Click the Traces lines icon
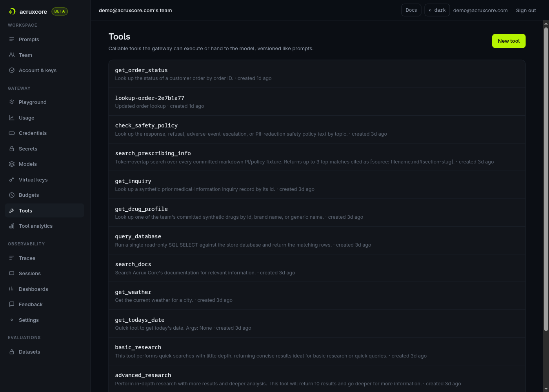 tap(12, 258)
